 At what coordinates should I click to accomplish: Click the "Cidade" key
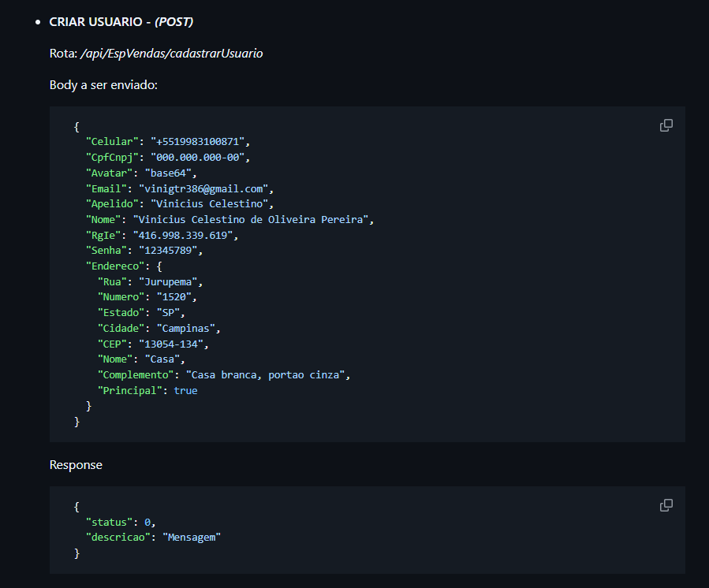pos(121,329)
